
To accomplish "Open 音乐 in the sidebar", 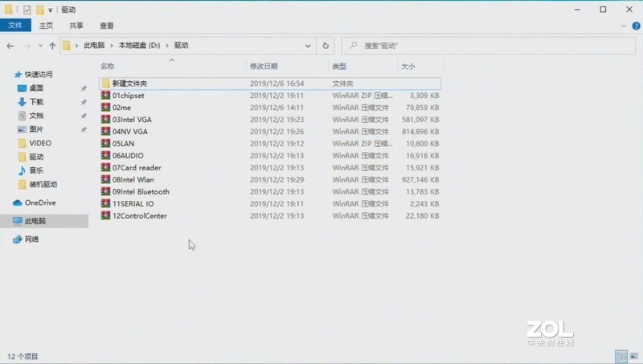I will coord(36,170).
